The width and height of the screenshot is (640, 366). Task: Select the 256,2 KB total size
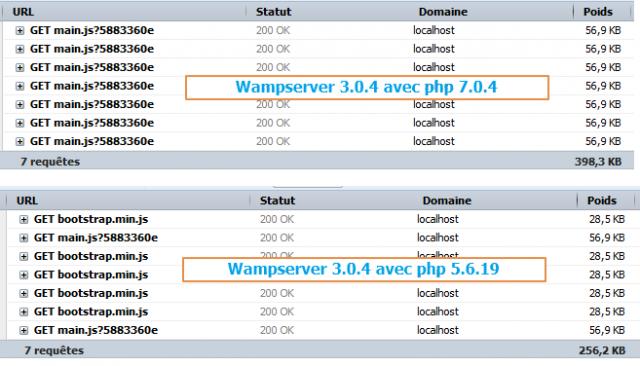click(602, 350)
